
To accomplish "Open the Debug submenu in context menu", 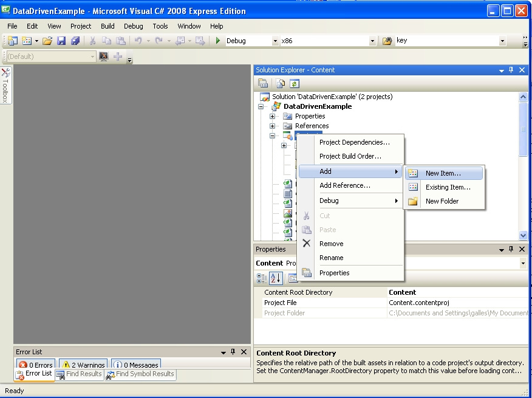I will pos(351,201).
